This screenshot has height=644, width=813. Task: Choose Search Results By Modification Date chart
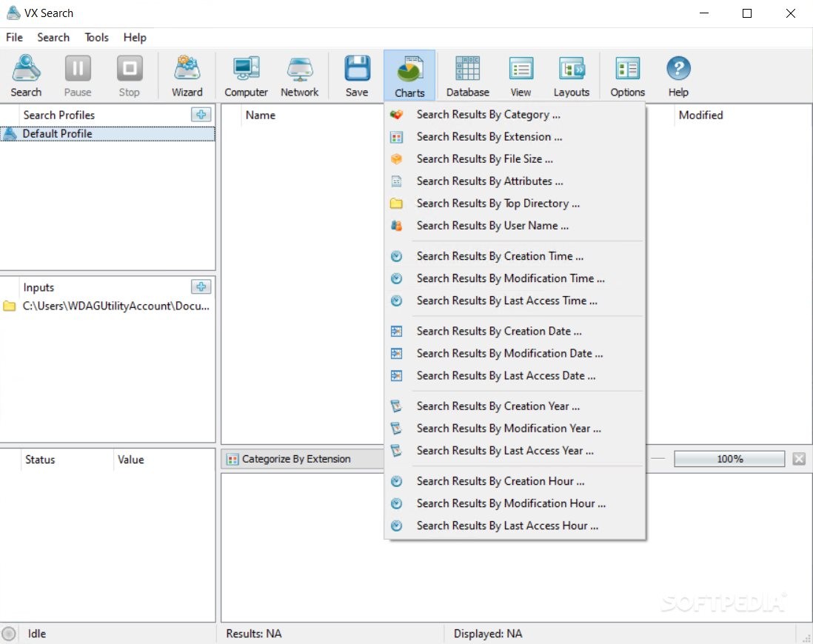tap(515, 354)
